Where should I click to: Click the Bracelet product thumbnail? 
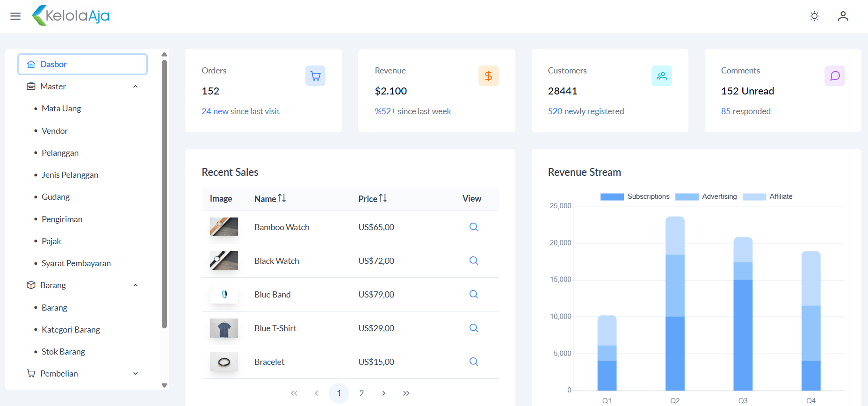click(224, 362)
